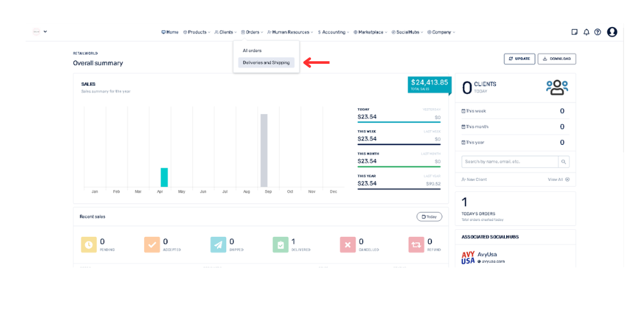This screenshot has height=322, width=644.
Task: Expand the Products dropdown menu
Action: [197, 32]
